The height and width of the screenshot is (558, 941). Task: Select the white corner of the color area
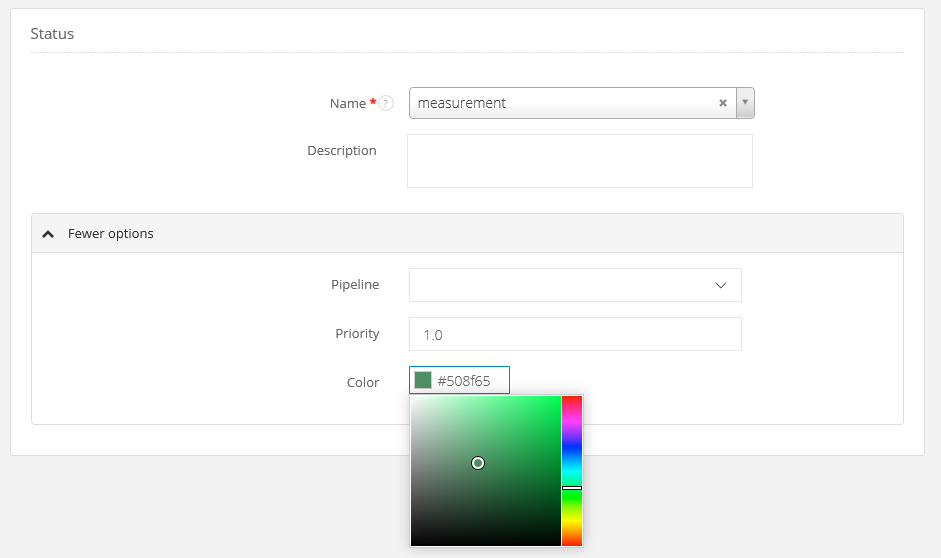[413, 398]
